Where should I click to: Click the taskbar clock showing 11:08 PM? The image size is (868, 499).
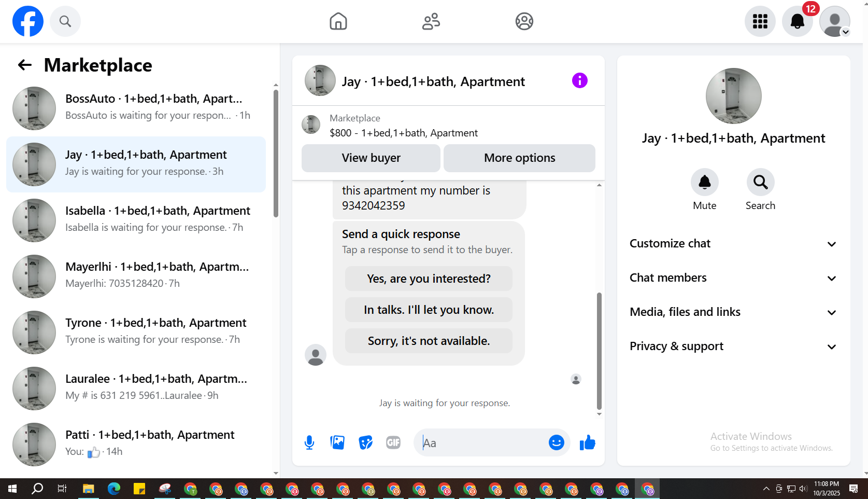click(827, 489)
